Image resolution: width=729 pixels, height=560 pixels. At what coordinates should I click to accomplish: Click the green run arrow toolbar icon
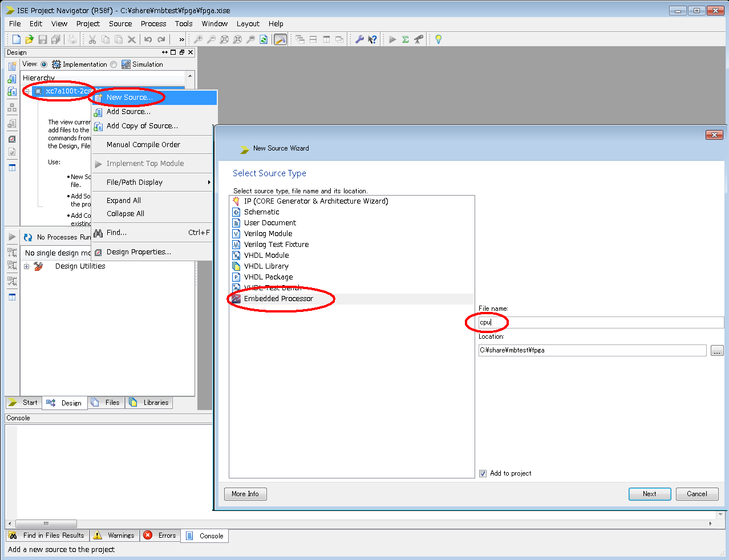pos(392,39)
